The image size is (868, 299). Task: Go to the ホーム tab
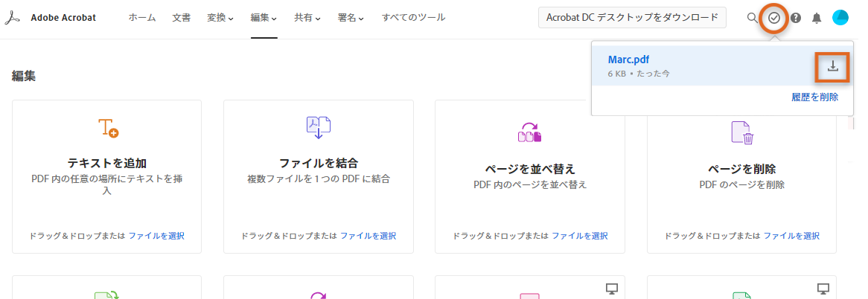(142, 18)
